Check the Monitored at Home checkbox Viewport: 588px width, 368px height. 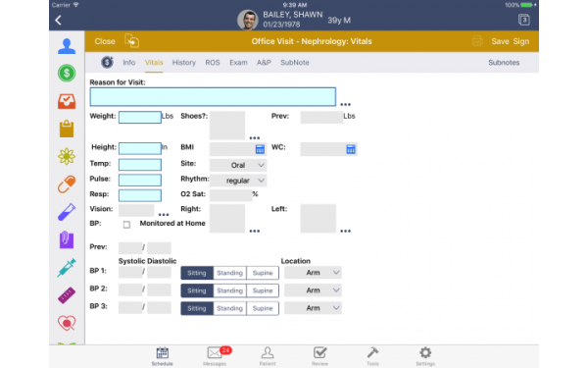click(126, 225)
